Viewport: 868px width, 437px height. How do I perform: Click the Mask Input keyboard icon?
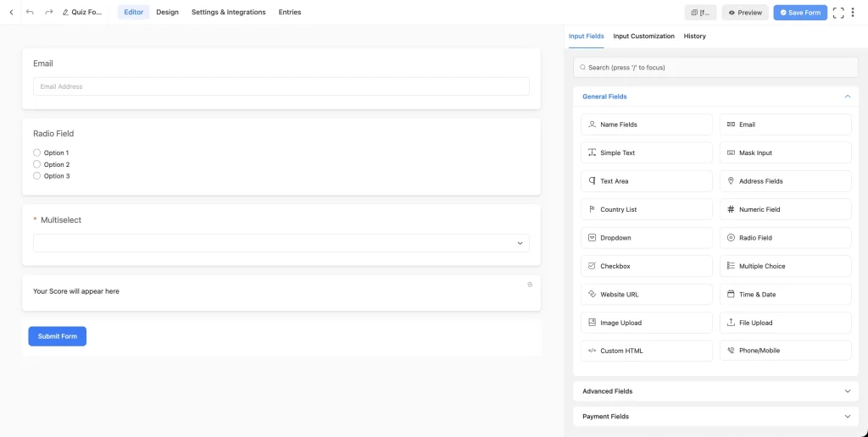[731, 152]
